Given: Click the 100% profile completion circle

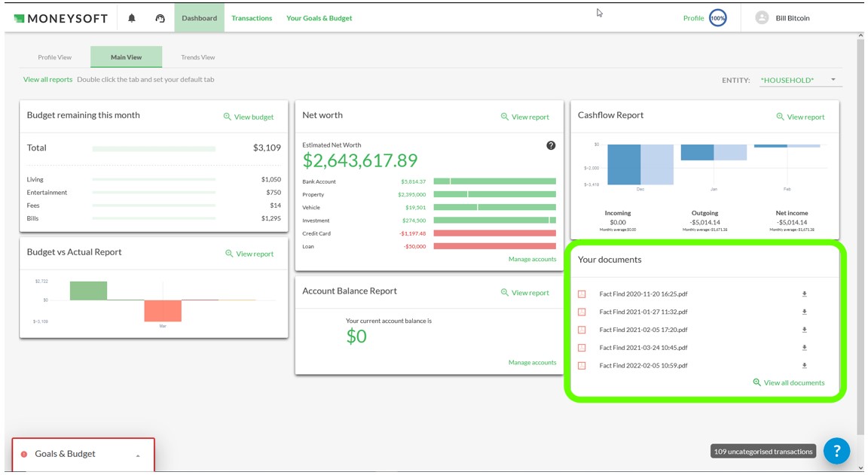Looking at the screenshot, I should pyautogui.click(x=718, y=18).
